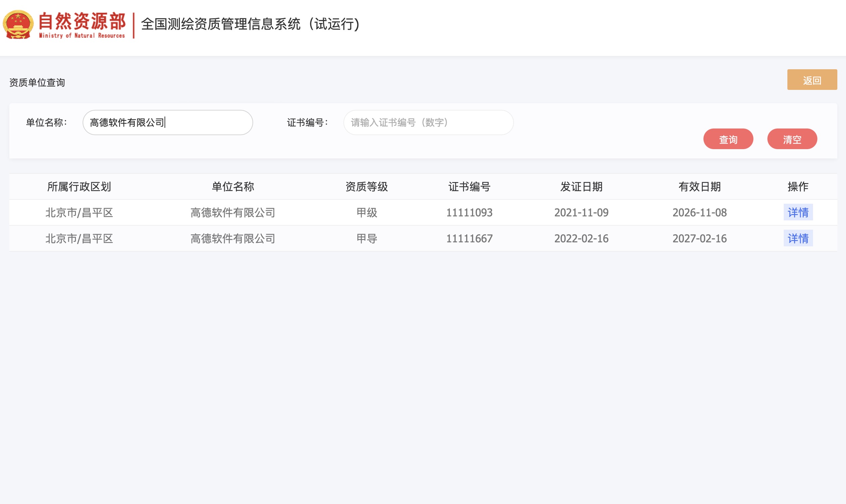Click the 单位名称 column header
Image resolution: width=846 pixels, height=504 pixels.
[x=233, y=186]
